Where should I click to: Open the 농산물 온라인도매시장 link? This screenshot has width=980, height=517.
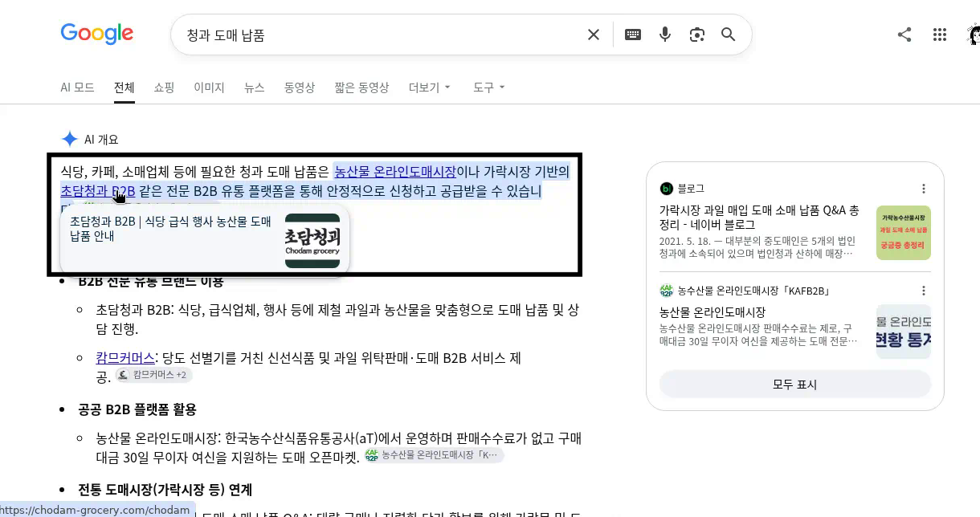(395, 171)
